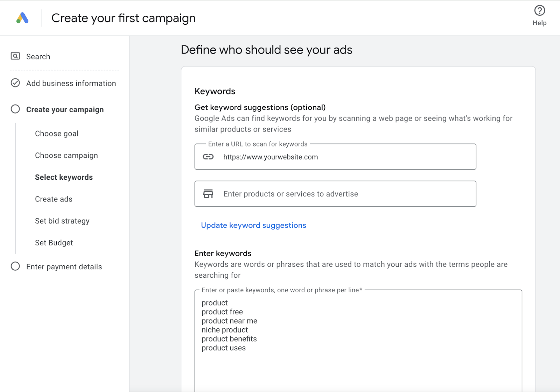Screen dimensions: 560x392
Task: Click the URL field containing yourwebsite.com
Action: point(335,157)
